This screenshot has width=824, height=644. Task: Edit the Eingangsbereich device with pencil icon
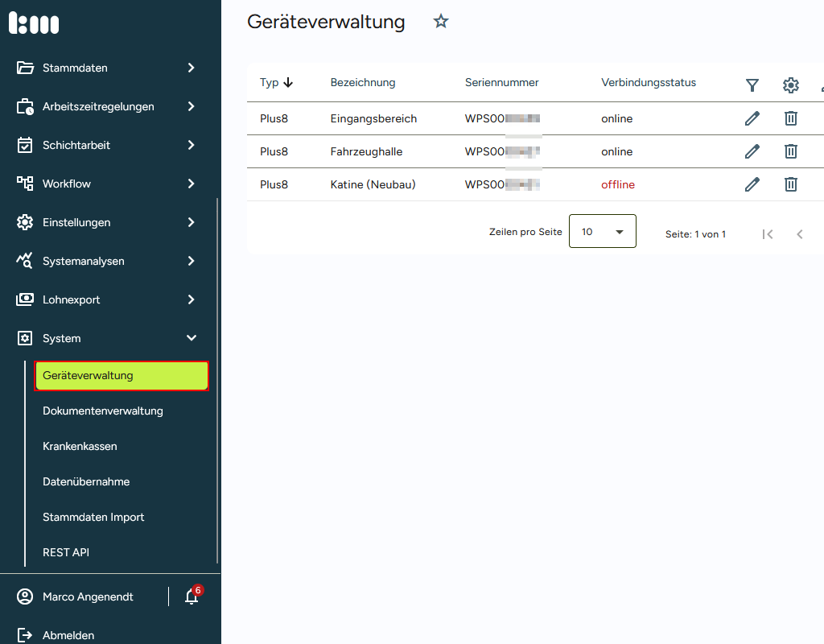752,118
